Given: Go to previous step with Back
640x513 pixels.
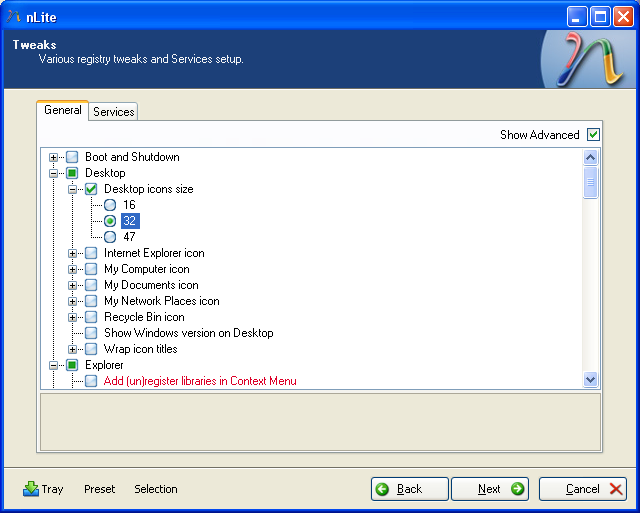Looking at the screenshot, I should pyautogui.click(x=409, y=489).
